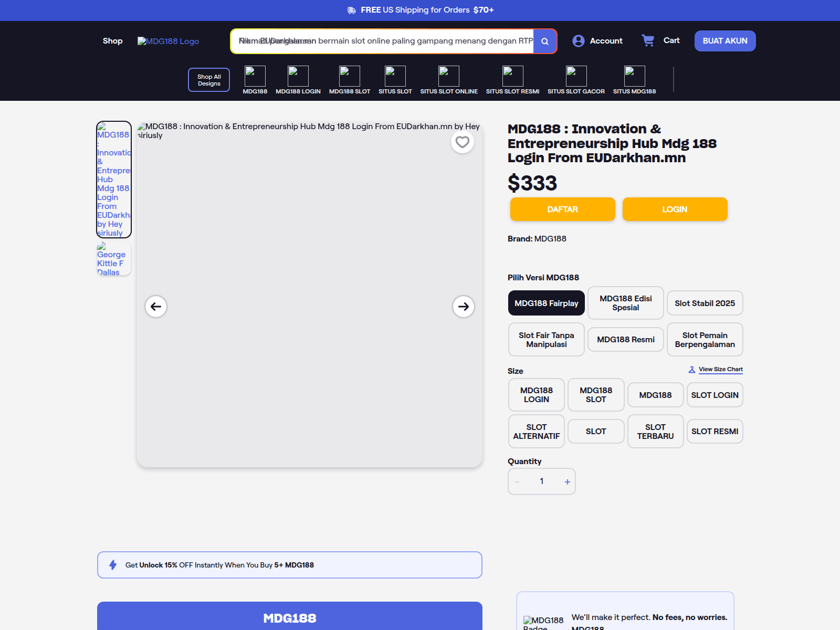Click the SITUS SLOT GACOR category image
The width and height of the screenshot is (840, 630).
(x=576, y=76)
